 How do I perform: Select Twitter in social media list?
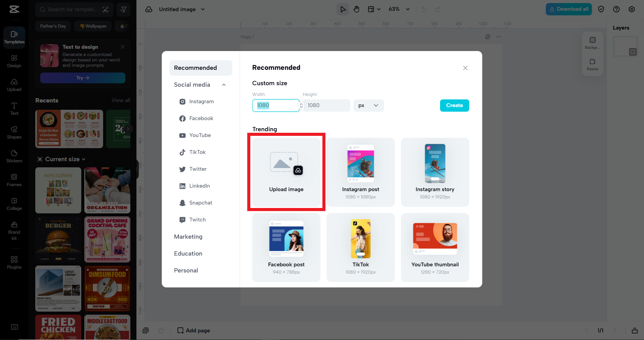click(201, 169)
